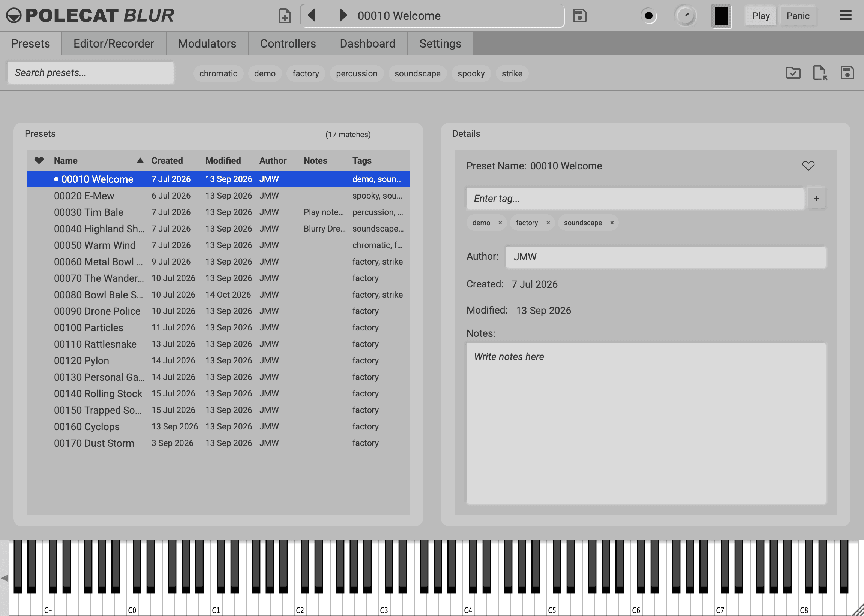Select the 00110 Rattlesnake preset
Viewport: 864px width, 616px height.
click(218, 344)
